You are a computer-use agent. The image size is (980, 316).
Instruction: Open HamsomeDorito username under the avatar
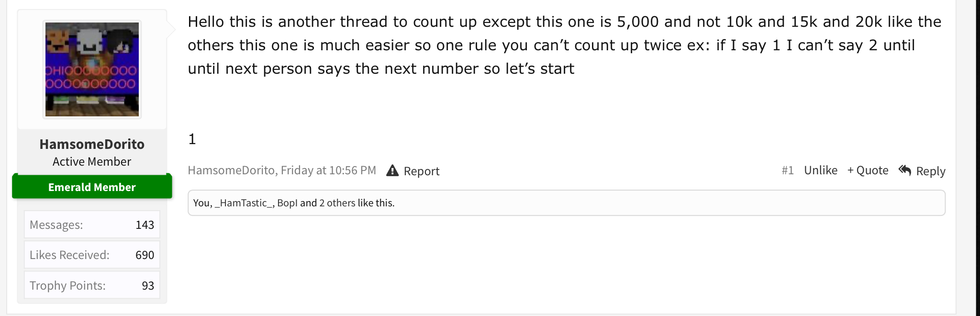point(92,144)
